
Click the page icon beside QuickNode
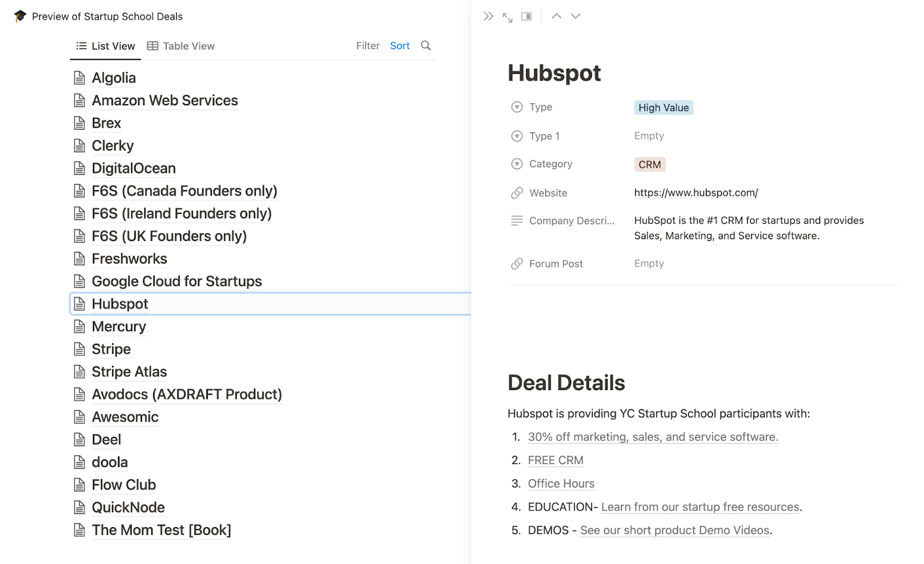point(80,507)
